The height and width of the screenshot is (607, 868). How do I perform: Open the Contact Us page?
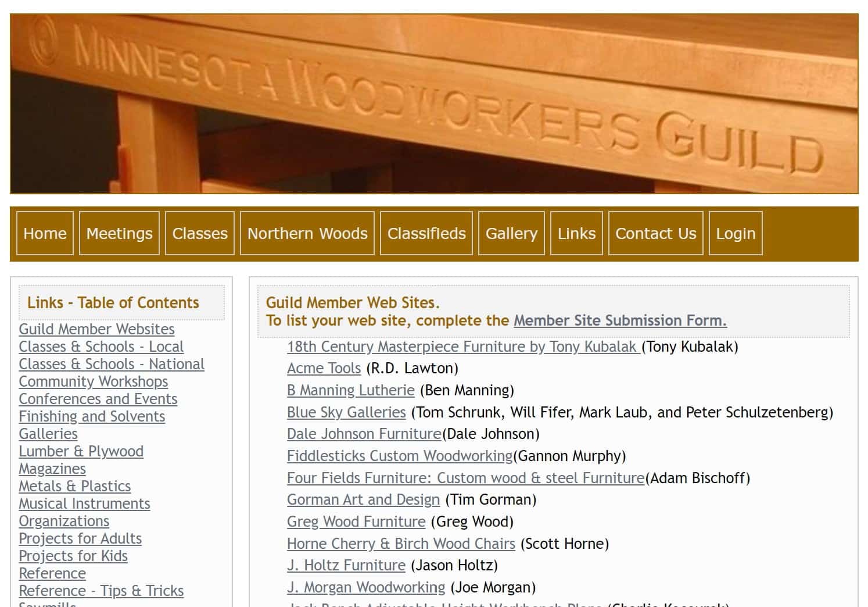click(x=655, y=233)
